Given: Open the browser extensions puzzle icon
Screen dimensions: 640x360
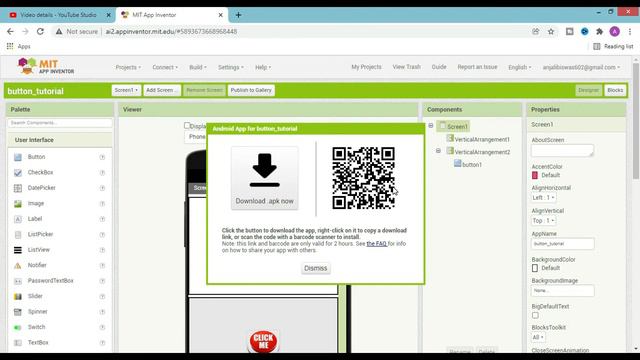Looking at the screenshot, I should click(599, 31).
